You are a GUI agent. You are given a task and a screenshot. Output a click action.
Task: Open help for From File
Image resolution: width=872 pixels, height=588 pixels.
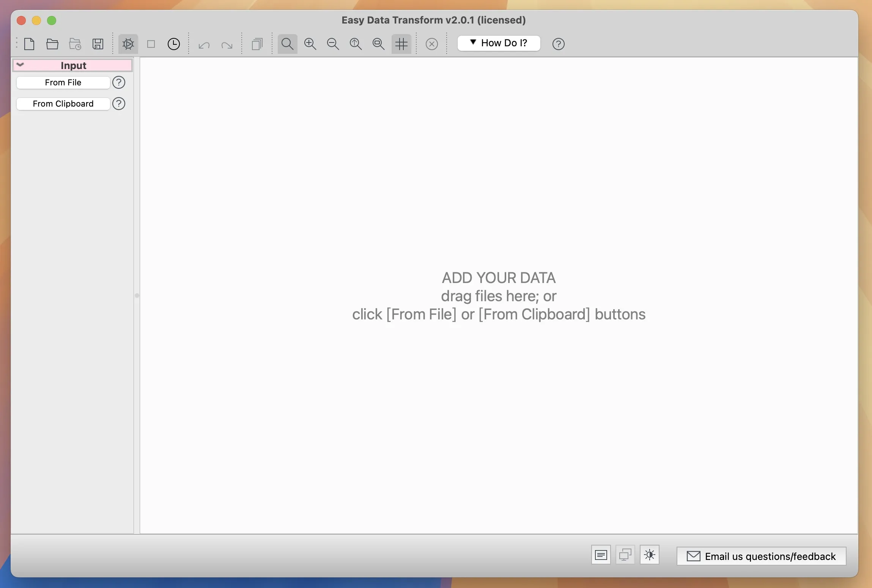pos(119,83)
